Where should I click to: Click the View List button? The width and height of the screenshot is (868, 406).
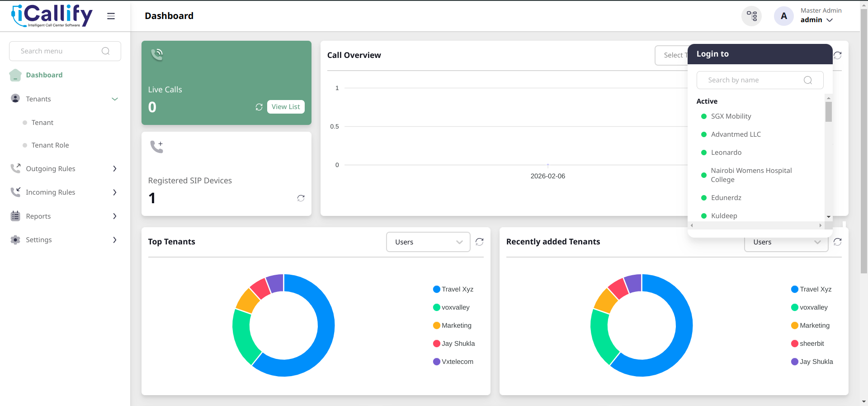pyautogui.click(x=286, y=107)
